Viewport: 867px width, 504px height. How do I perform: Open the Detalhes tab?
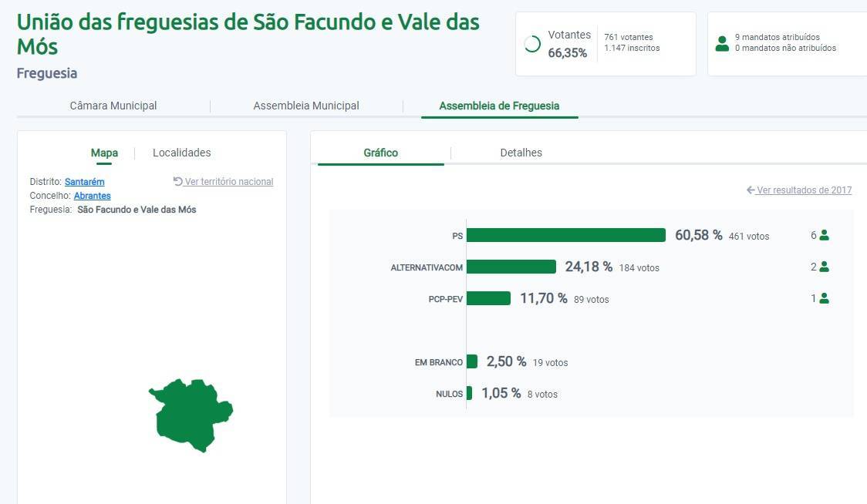521,153
